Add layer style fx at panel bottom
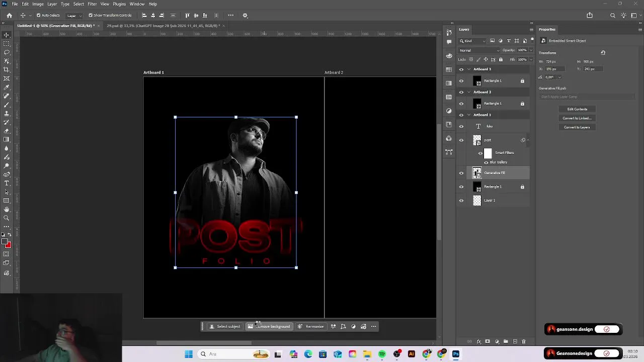The width and height of the screenshot is (644, 362). pyautogui.click(x=479, y=342)
